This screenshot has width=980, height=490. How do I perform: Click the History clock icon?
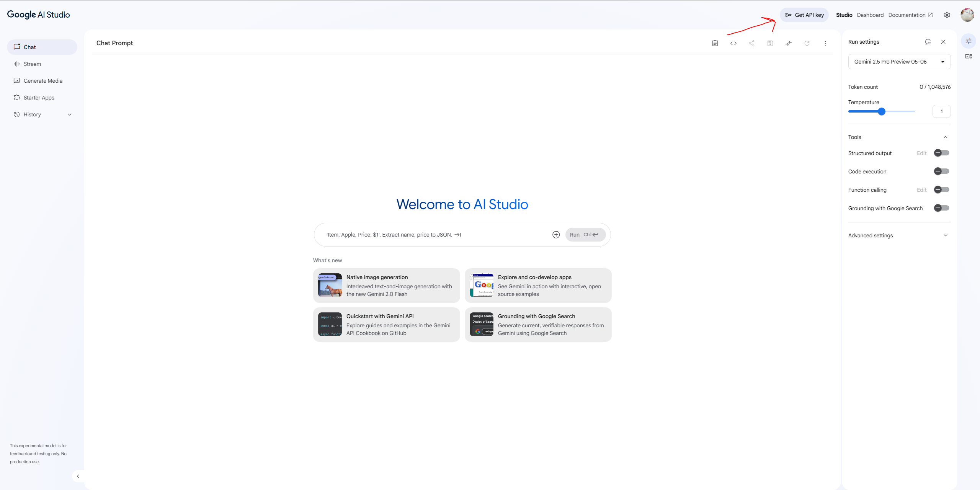click(17, 114)
